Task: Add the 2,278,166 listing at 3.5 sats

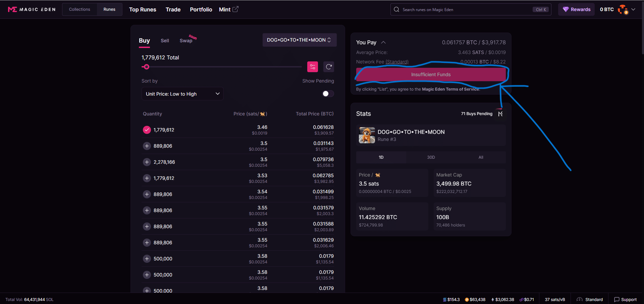Action: 147,162
